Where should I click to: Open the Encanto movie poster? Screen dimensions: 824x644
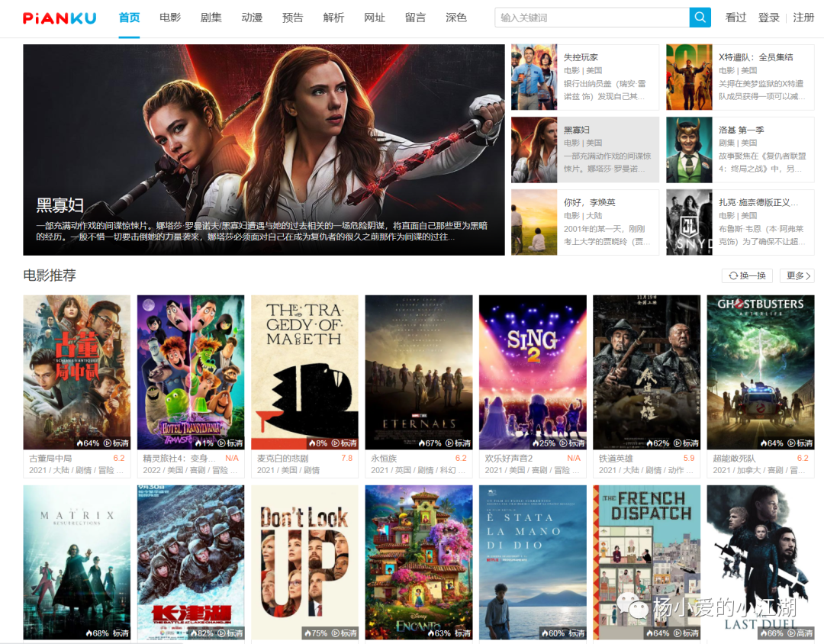coord(419,562)
